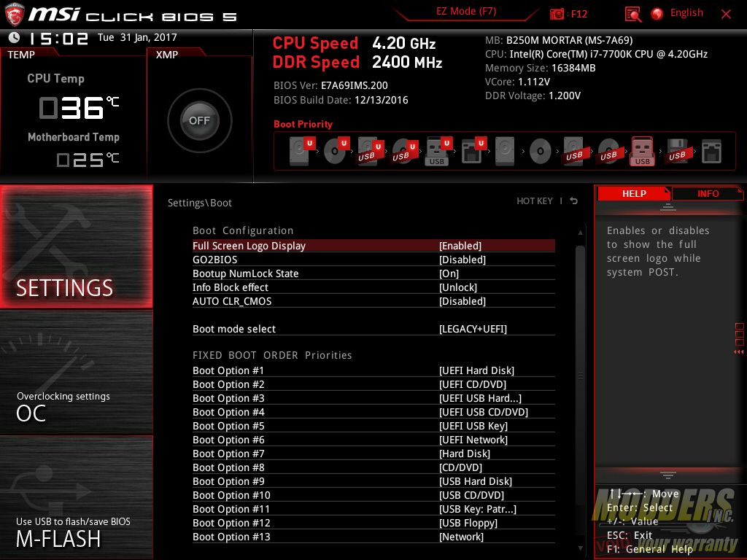Select legacy hard disk boot icon
Viewport: 747px width, 560px height.
tap(505, 151)
